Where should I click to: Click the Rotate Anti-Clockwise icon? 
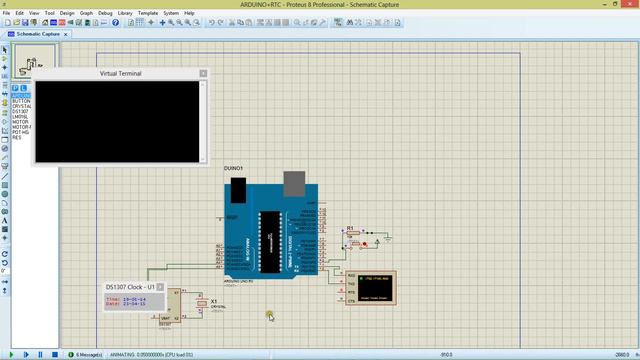pyautogui.click(x=5, y=263)
